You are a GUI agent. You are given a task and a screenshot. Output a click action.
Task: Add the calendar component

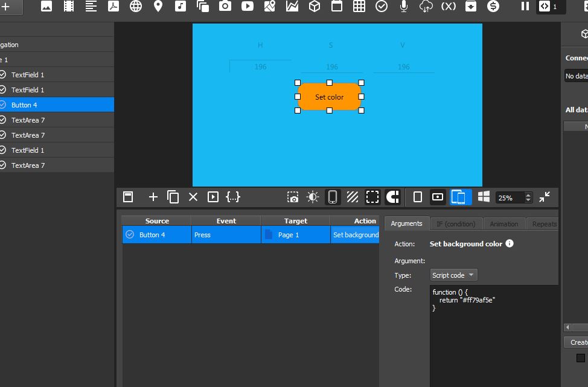coord(337,6)
